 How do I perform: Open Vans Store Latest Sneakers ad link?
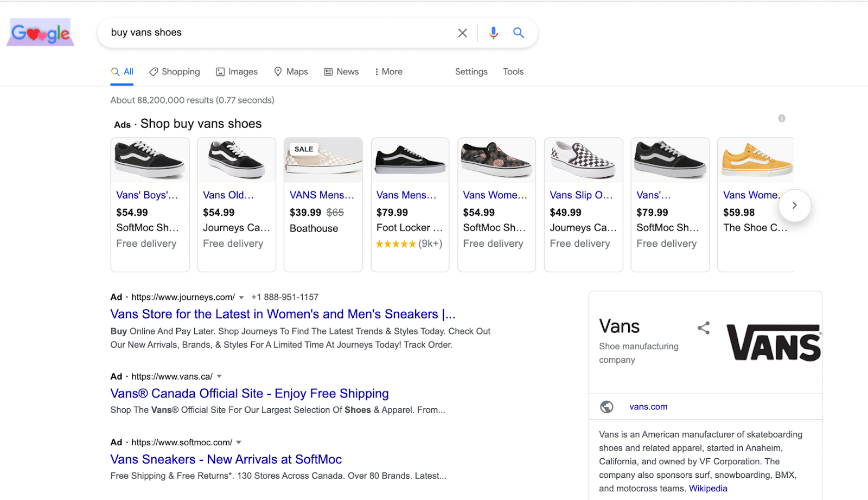click(x=283, y=315)
